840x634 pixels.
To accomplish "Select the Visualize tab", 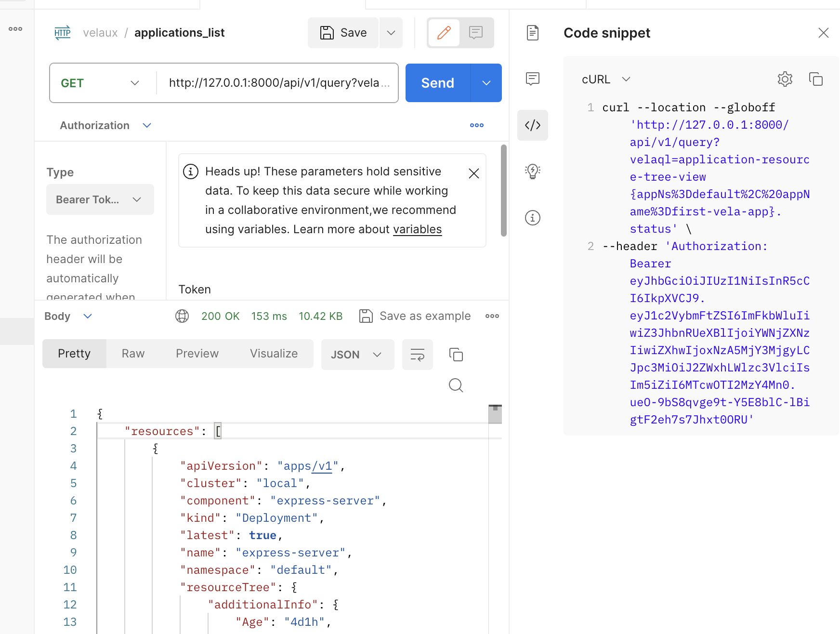I will point(274,354).
